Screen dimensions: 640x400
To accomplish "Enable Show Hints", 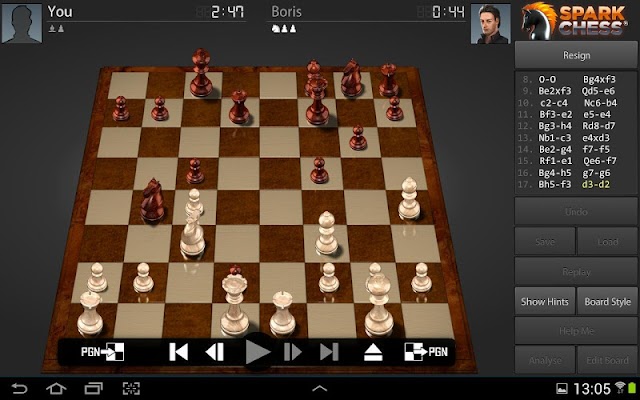I will coord(545,301).
